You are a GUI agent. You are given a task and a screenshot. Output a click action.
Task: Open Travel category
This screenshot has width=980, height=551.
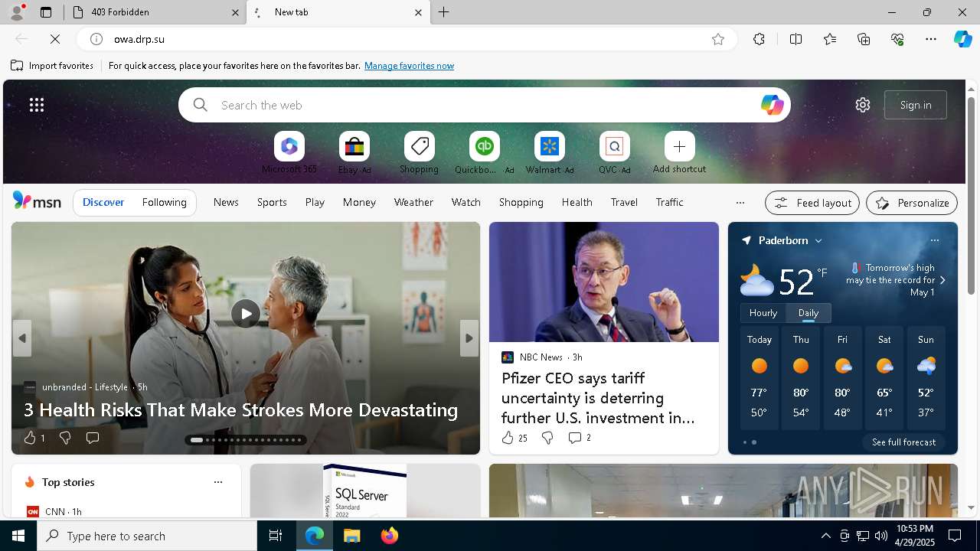click(624, 202)
